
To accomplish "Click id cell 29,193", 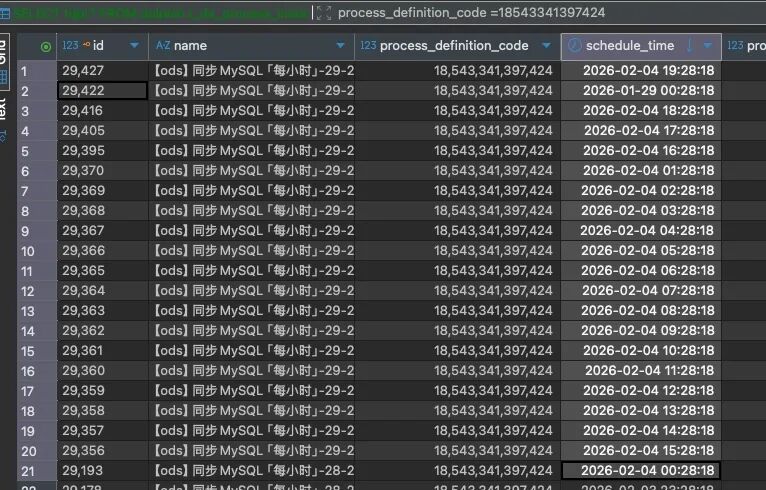I will [x=102, y=471].
